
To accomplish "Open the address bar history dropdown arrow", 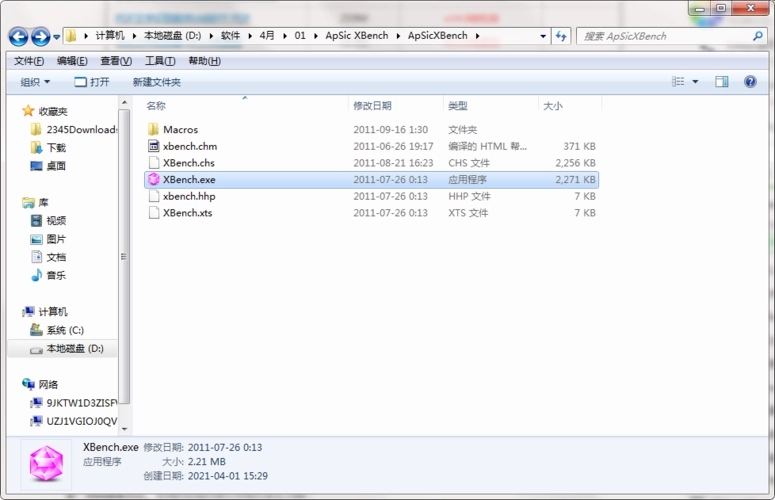I will (x=543, y=36).
